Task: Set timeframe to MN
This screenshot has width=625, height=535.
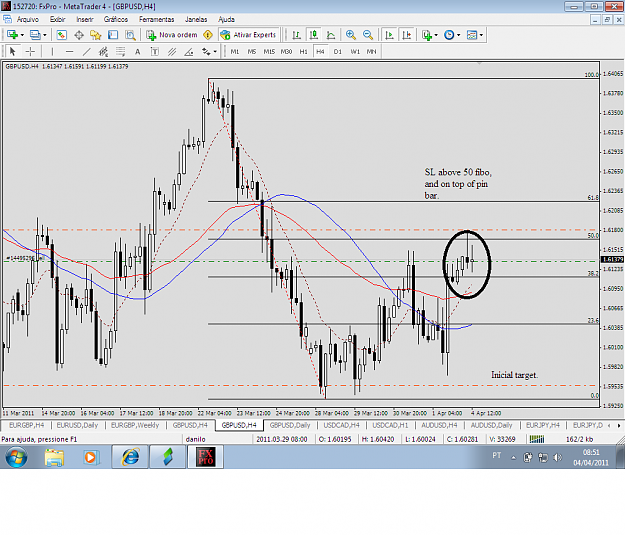Action: click(371, 51)
